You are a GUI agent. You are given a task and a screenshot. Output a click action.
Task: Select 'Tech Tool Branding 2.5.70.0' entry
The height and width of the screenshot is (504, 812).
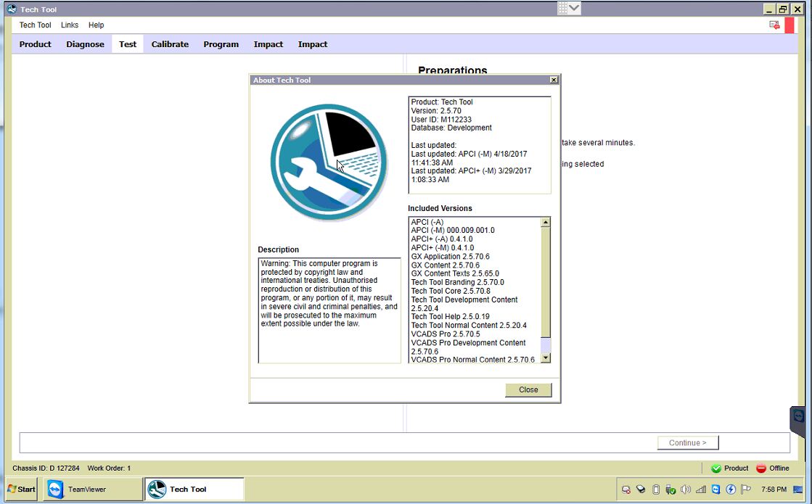point(457,282)
